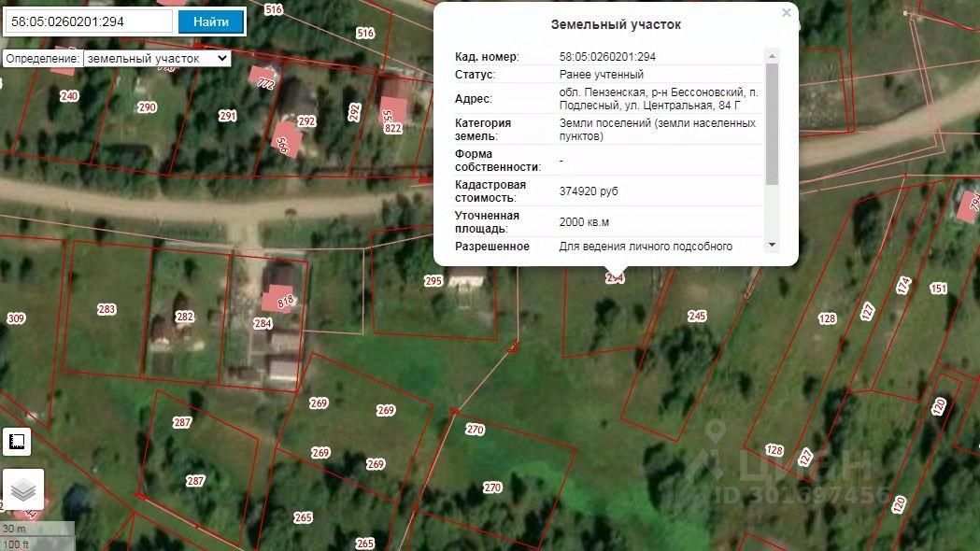Viewport: 980px width, 551px height.
Task: Select parcel 309 on the map
Action: (x=16, y=318)
